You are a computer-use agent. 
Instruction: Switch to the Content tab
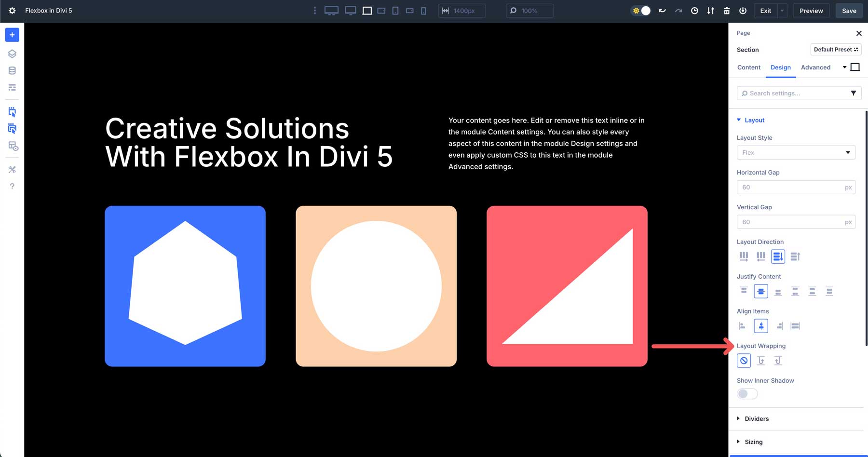tap(748, 67)
